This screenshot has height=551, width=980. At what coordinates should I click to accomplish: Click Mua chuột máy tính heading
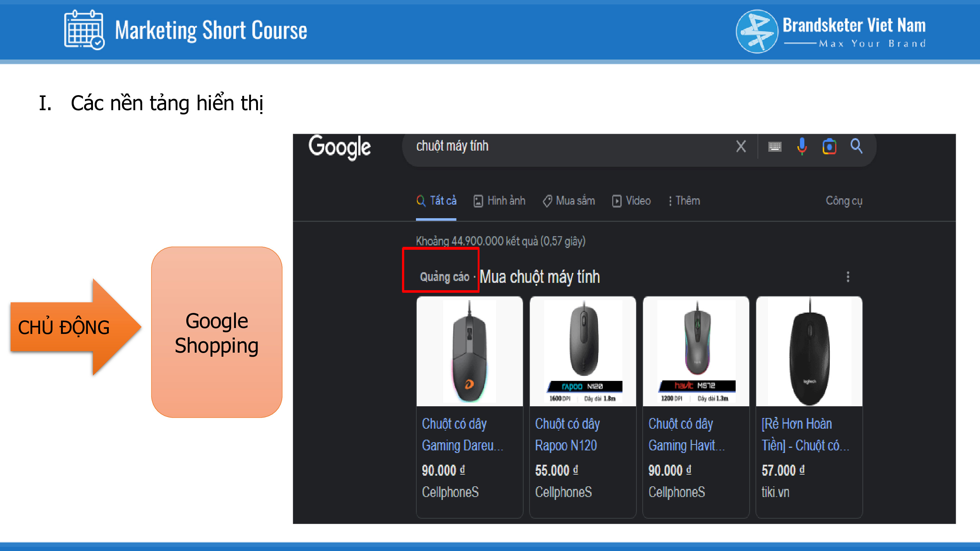pos(539,277)
